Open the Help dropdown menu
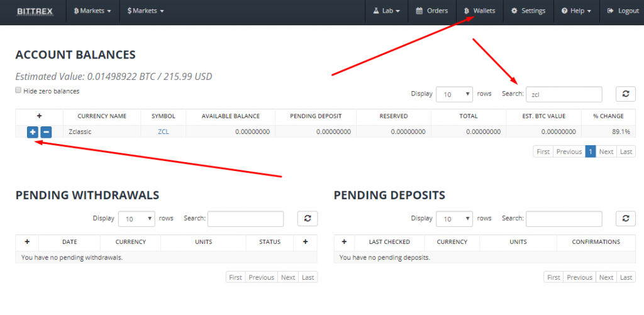 [575, 11]
